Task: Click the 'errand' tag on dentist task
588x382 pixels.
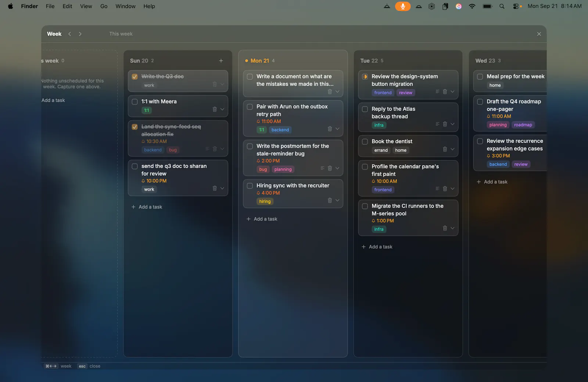Action: [x=381, y=150]
